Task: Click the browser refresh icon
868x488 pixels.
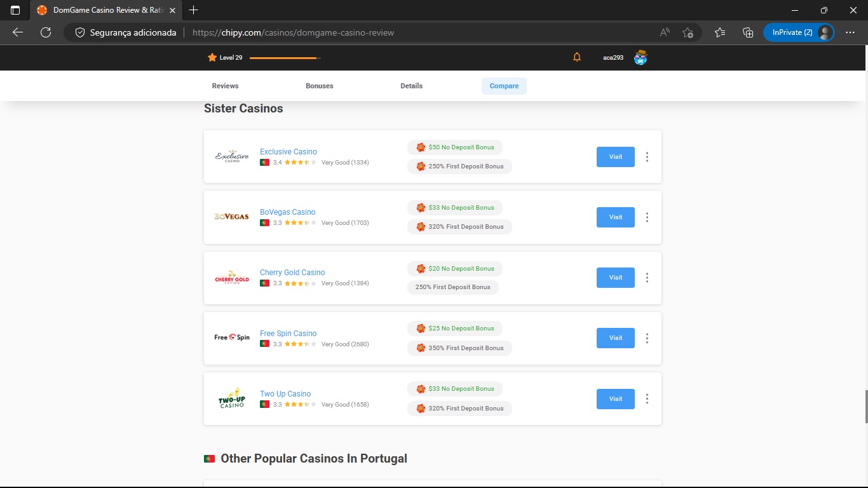Action: point(46,32)
